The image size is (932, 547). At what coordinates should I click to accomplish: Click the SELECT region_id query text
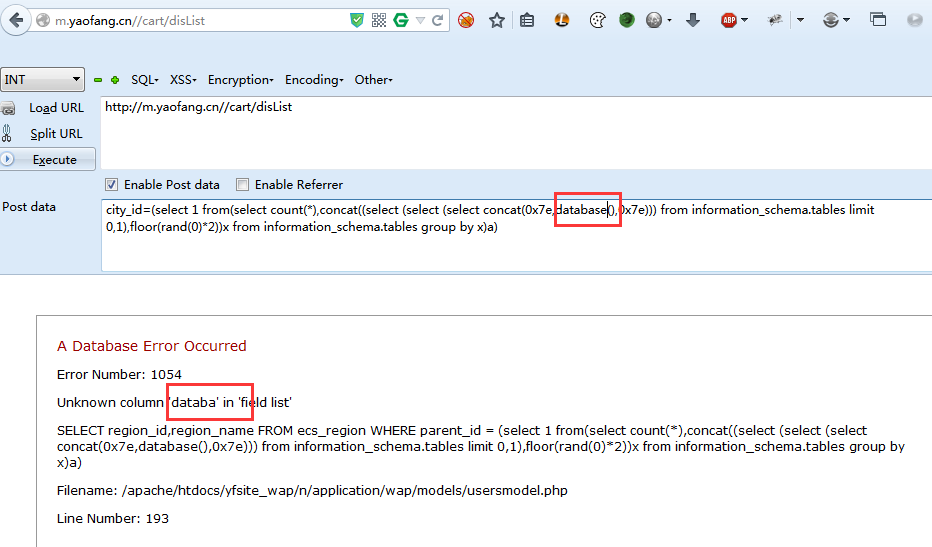click(x=481, y=447)
